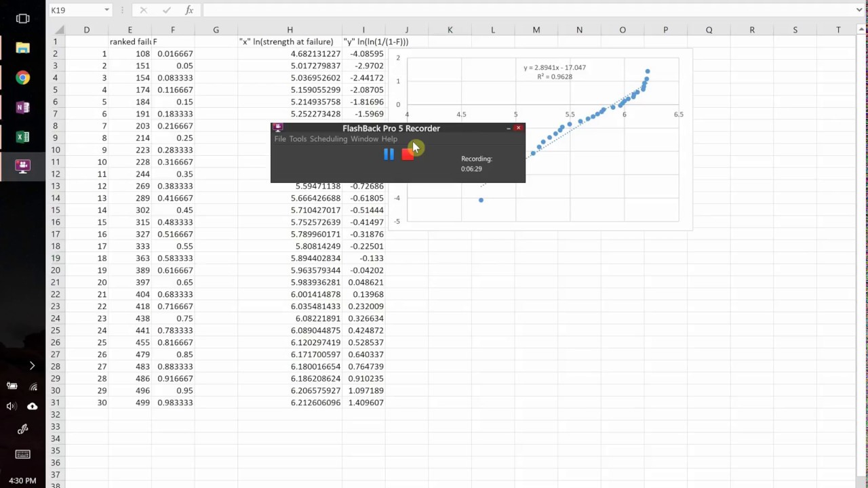This screenshot has width=868, height=488.
Task: Click cell with value 0.283333
Action: click(x=173, y=150)
